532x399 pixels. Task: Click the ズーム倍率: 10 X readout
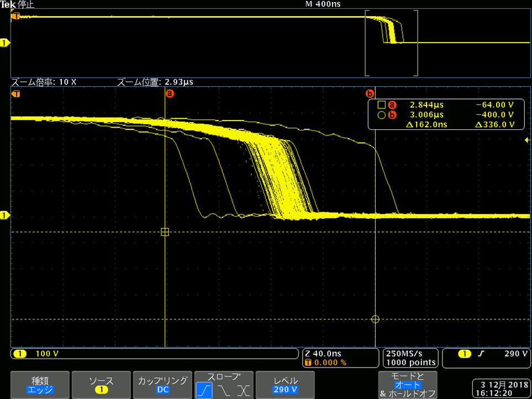click(x=44, y=82)
